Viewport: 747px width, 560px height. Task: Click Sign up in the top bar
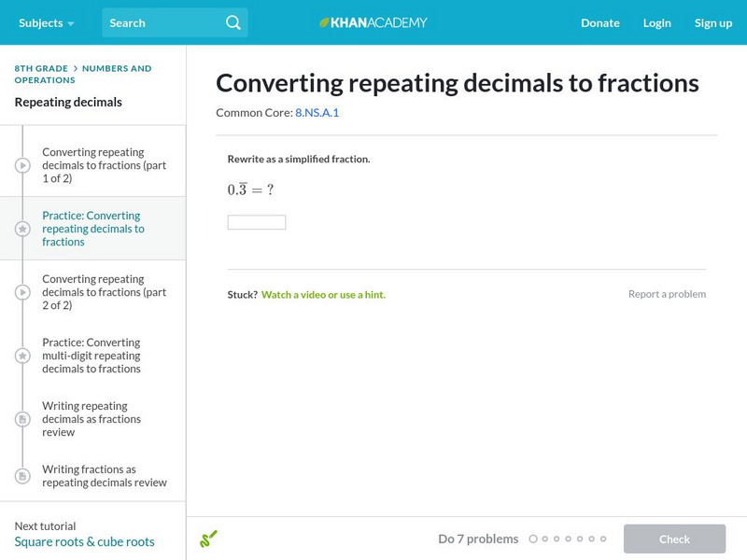pos(712,22)
